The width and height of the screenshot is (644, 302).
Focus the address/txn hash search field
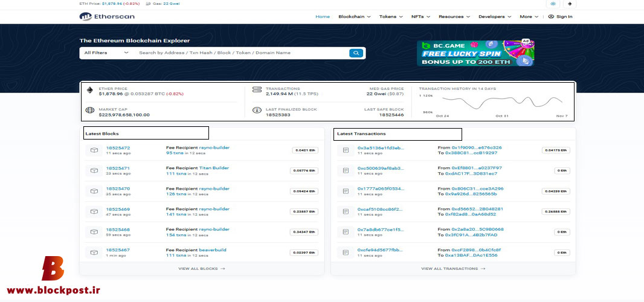(x=242, y=53)
